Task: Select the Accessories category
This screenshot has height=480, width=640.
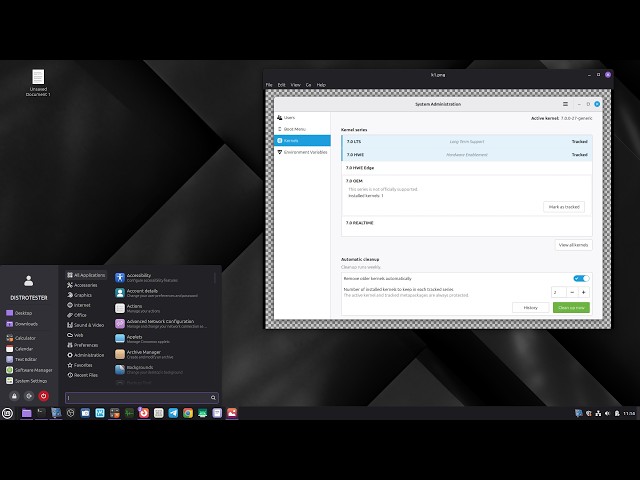Action: [86, 285]
